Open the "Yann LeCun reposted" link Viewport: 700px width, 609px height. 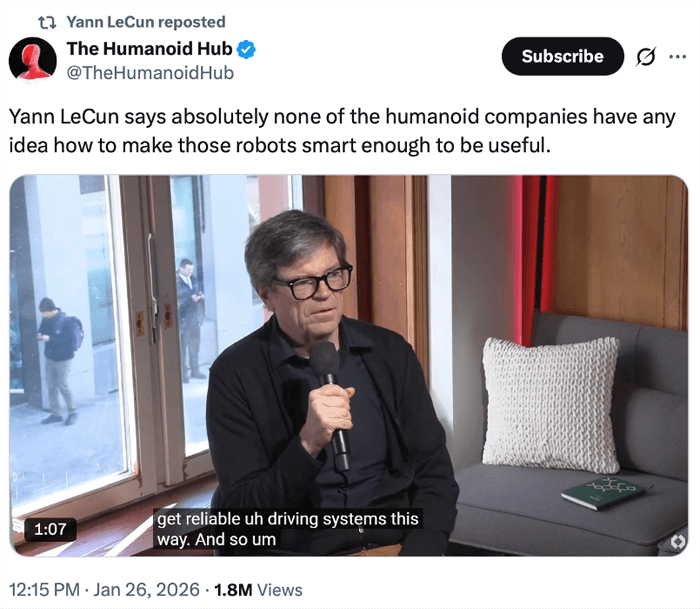[x=145, y=22]
